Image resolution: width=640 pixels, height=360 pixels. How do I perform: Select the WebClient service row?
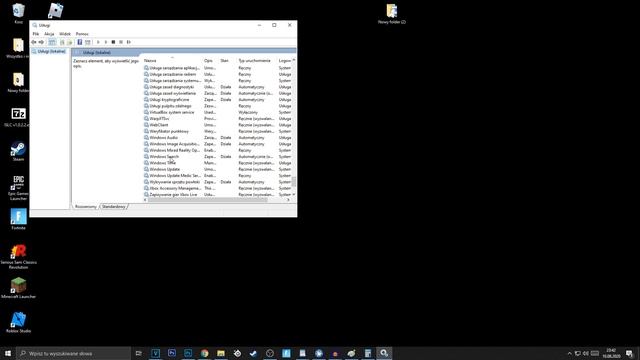pyautogui.click(x=218, y=125)
